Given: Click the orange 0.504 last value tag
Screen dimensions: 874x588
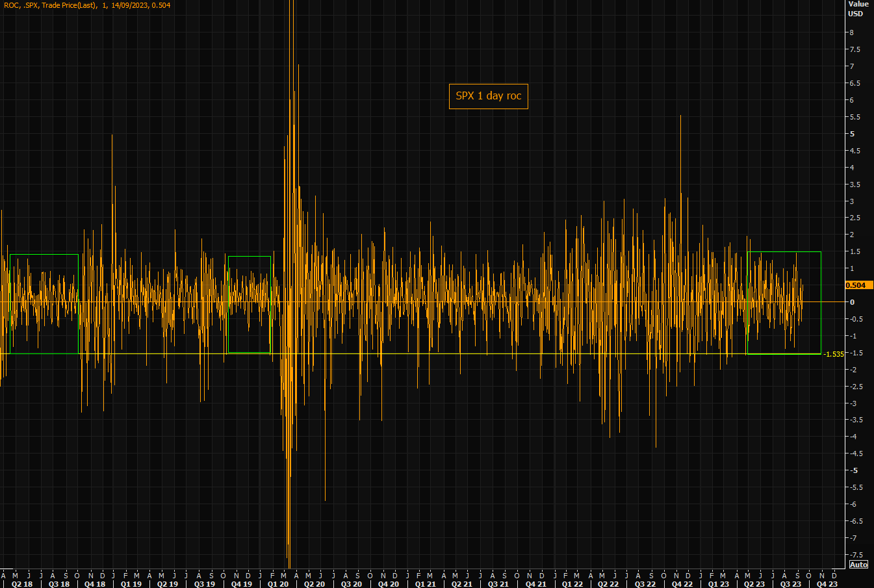Looking at the screenshot, I should pos(858,285).
